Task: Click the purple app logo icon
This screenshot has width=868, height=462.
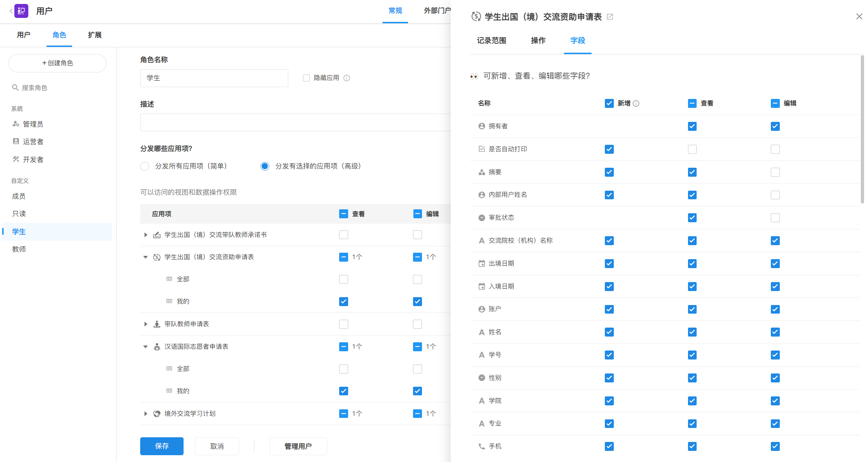Action: click(x=21, y=11)
